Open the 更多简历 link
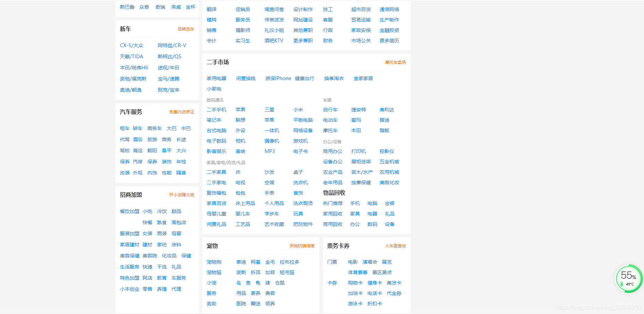 pyautogui.click(x=389, y=41)
